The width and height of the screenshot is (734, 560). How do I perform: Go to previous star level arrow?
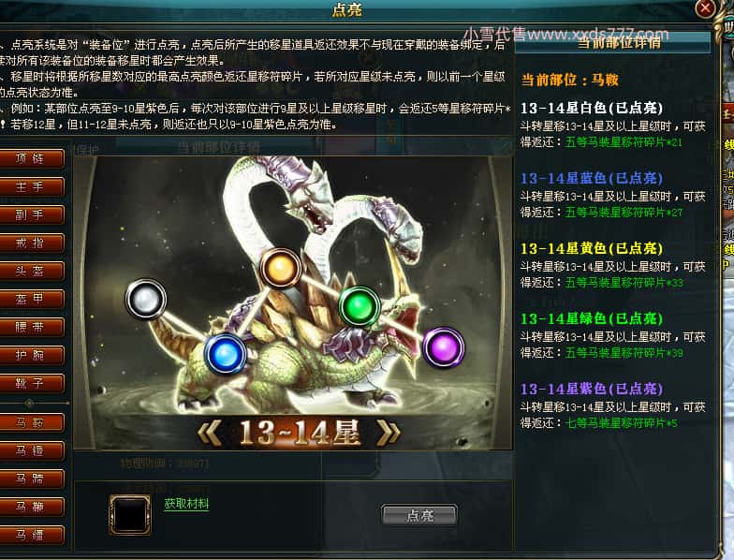click(x=210, y=433)
